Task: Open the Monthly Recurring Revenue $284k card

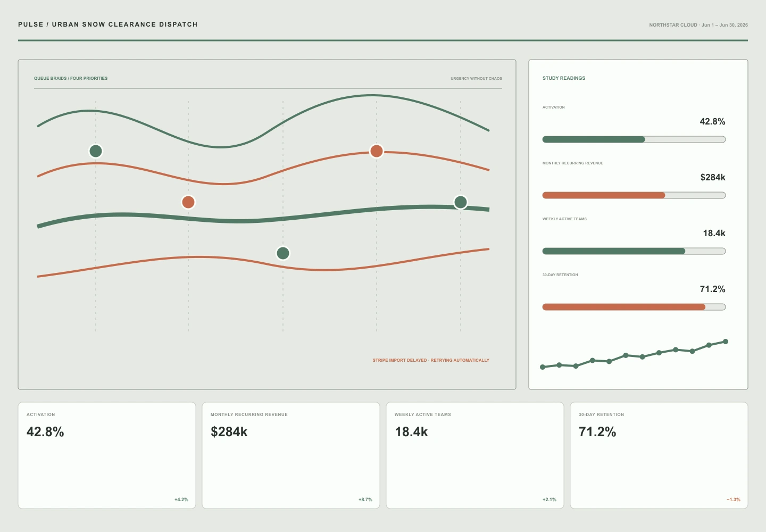Action: tap(291, 455)
